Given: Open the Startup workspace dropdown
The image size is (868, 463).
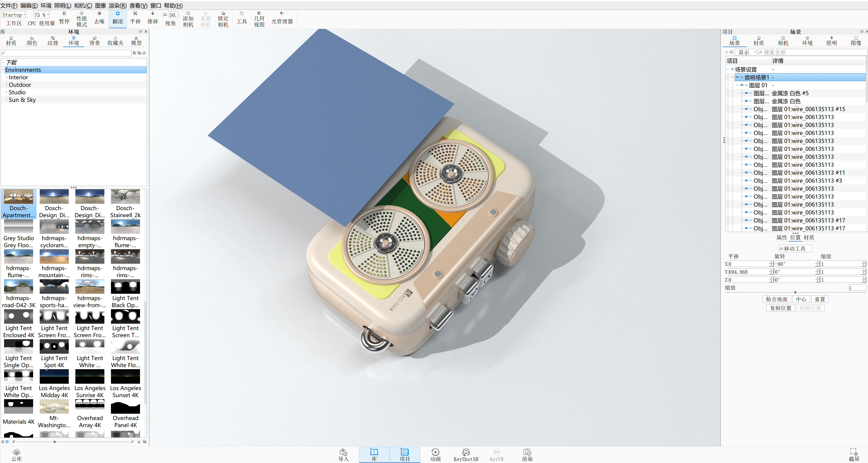Looking at the screenshot, I should (14, 15).
